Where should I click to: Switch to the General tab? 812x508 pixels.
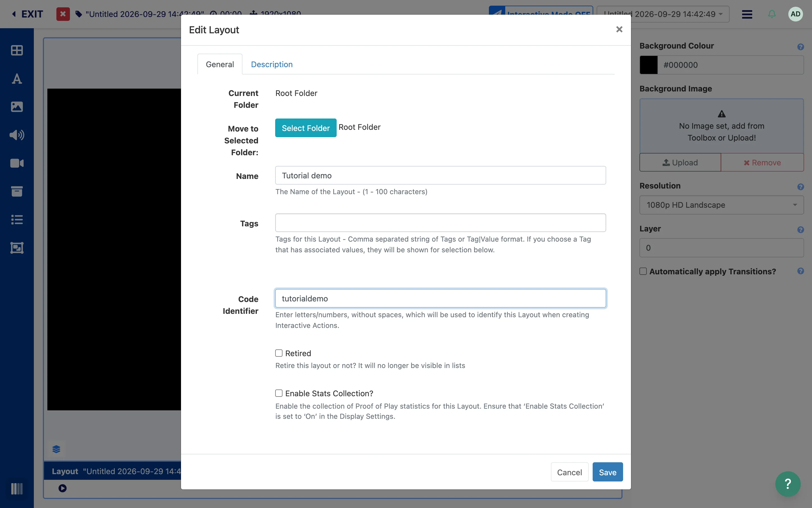pos(220,64)
